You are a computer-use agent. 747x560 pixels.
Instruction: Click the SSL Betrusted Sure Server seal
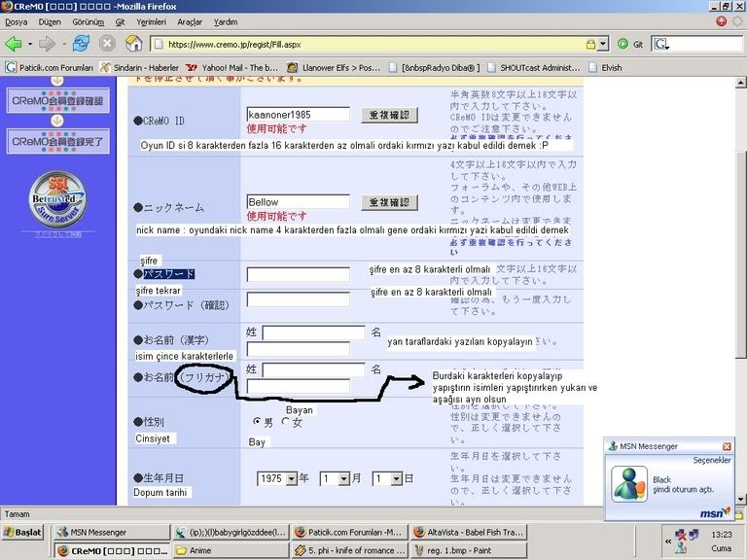[x=57, y=199]
